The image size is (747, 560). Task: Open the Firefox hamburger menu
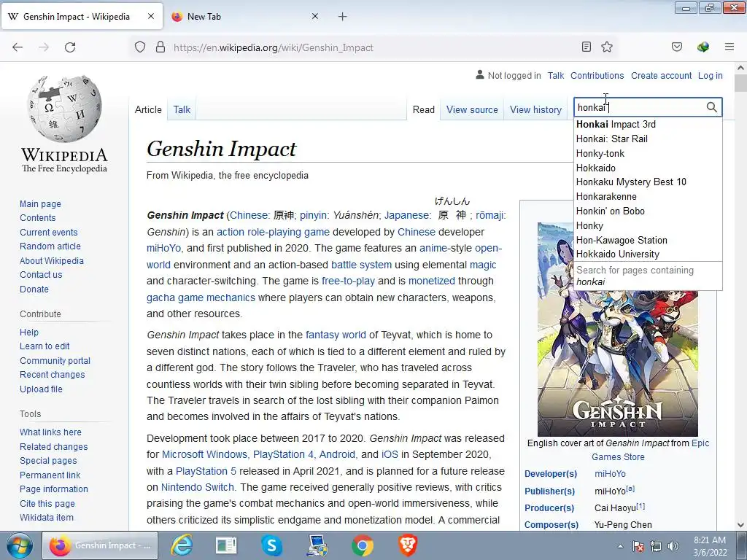point(729,47)
